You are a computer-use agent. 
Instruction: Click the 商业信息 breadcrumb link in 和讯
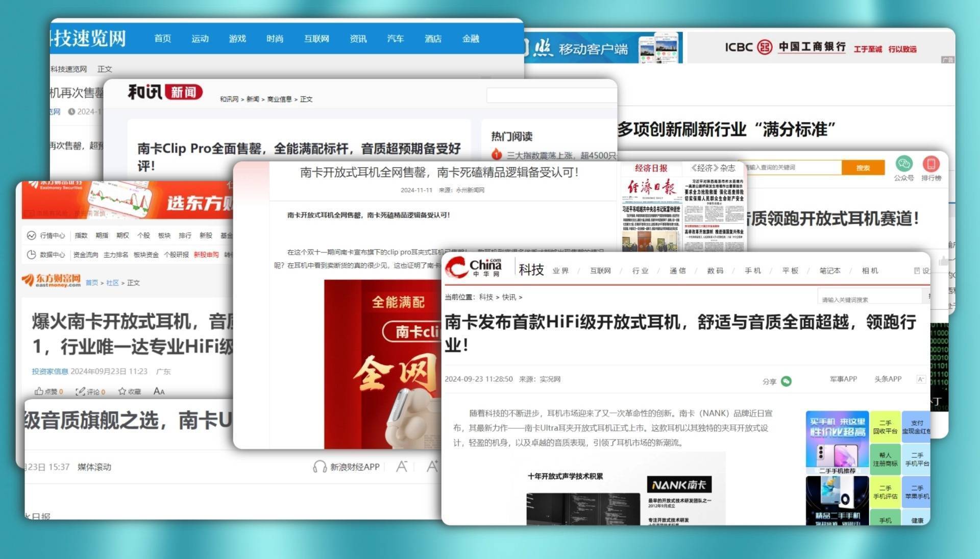[x=279, y=100]
